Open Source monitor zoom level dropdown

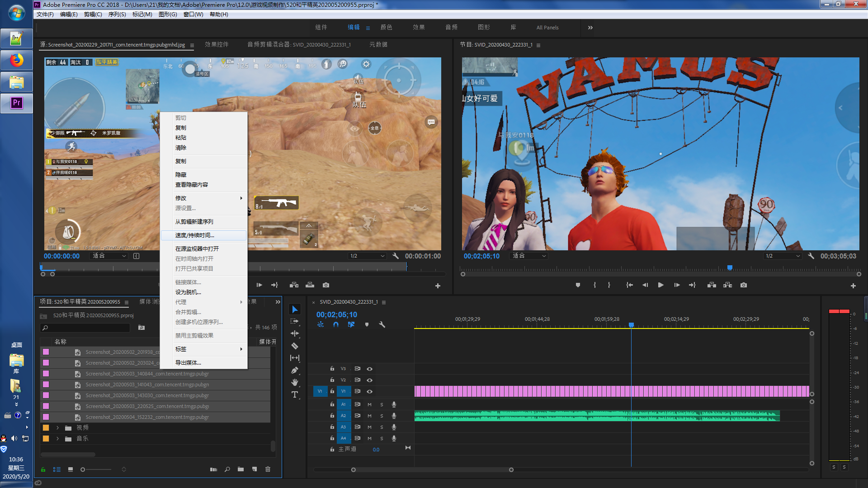[x=110, y=256]
